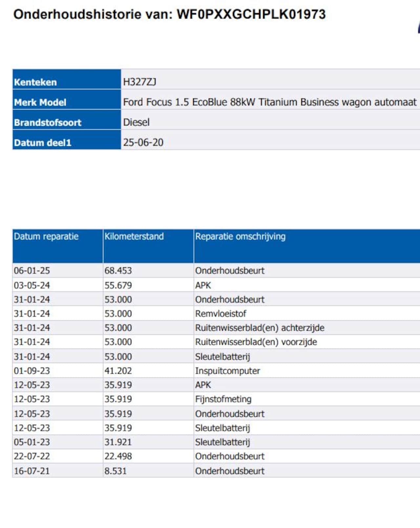Click mileage value 22.498
The height and width of the screenshot is (528, 420).
[118, 456]
